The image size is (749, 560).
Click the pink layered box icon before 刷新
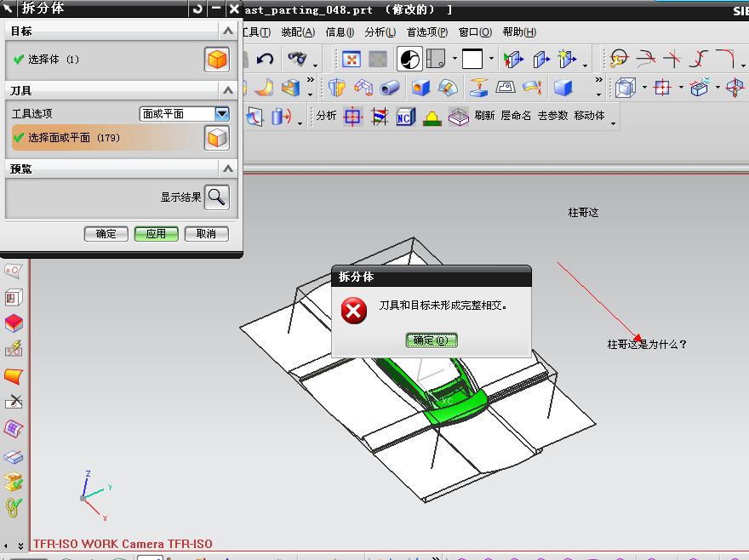click(459, 117)
